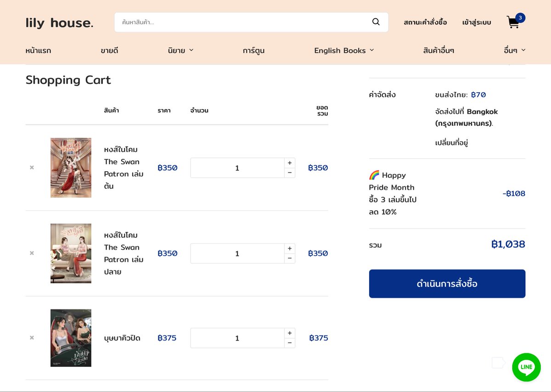Click the ฿1,038 total amount
The width and height of the screenshot is (551, 392).
click(x=508, y=244)
